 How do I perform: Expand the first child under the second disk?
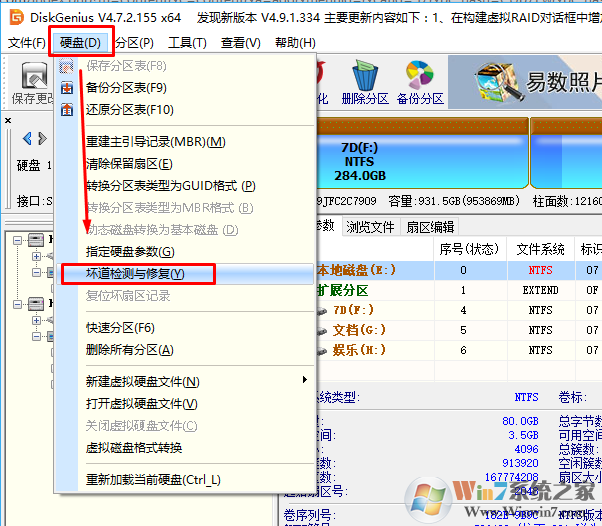click(36, 320)
